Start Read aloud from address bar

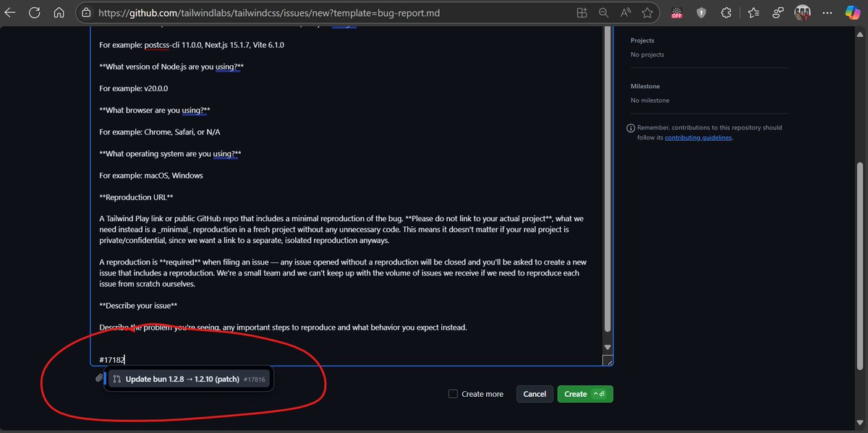tap(625, 13)
